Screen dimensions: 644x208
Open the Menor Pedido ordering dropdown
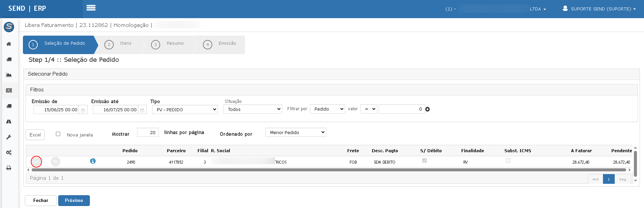[296, 132]
